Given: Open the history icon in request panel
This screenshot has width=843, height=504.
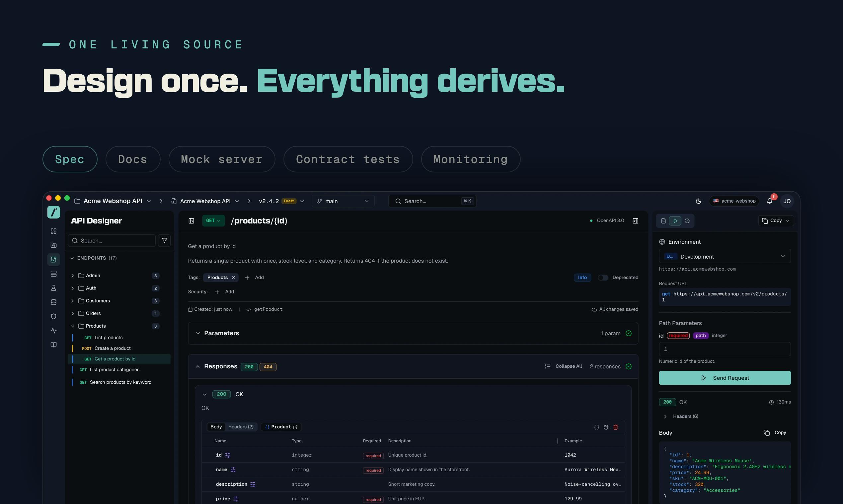Looking at the screenshot, I should (687, 221).
